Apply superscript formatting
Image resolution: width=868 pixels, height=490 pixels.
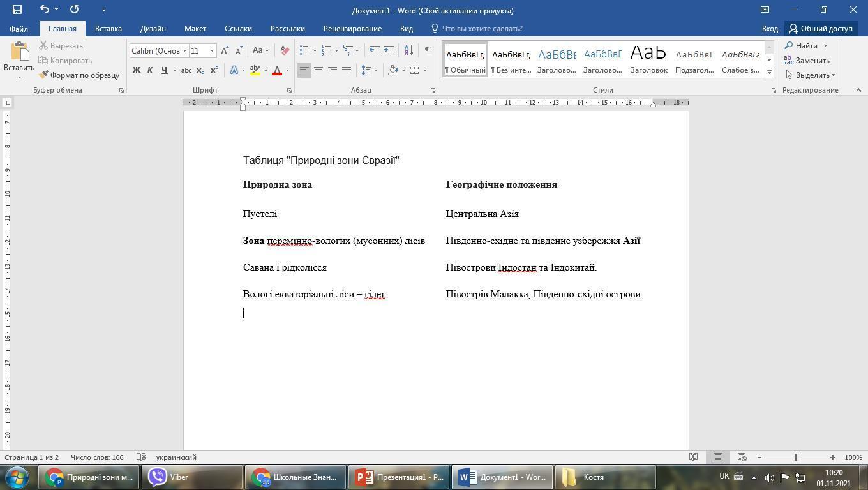214,70
